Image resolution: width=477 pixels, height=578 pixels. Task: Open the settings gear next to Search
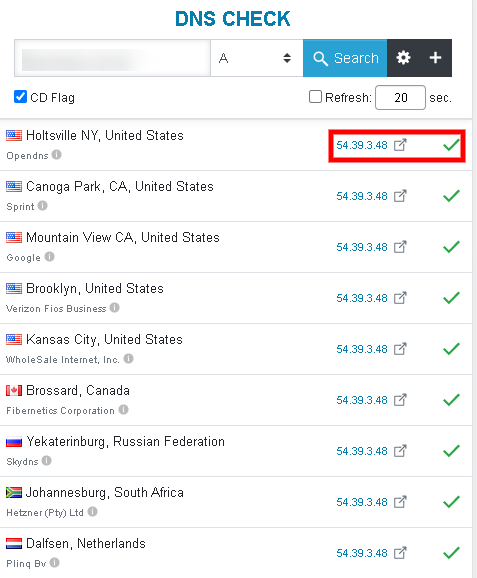pos(403,58)
